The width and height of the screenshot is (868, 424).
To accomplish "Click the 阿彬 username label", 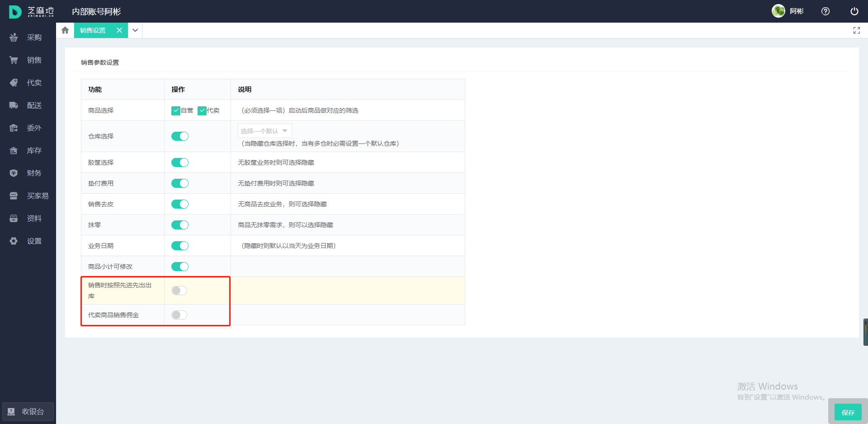I will pos(797,11).
